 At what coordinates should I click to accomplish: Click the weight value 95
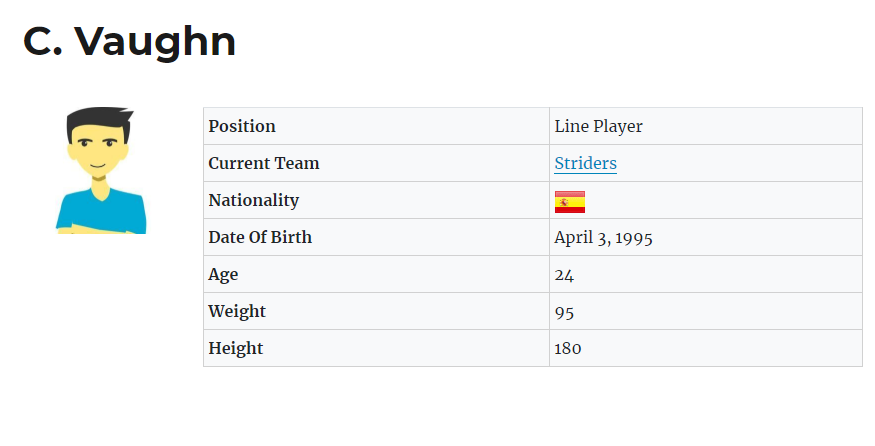[x=564, y=311]
